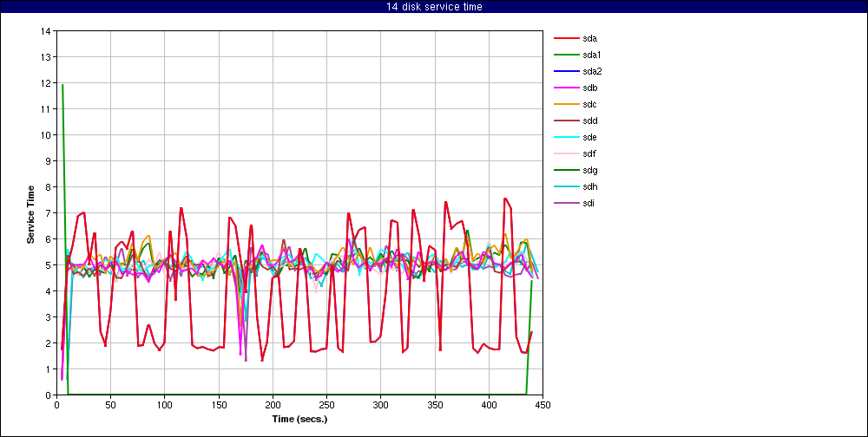This screenshot has height=437, width=868.
Task: Select the sdb legend label
Action: pyautogui.click(x=589, y=88)
